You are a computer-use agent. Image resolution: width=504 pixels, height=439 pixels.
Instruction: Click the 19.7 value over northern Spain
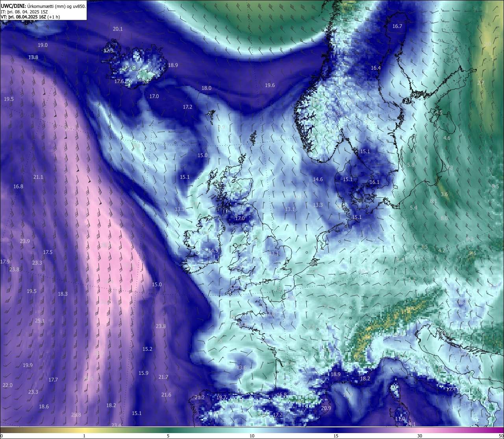[221, 398]
